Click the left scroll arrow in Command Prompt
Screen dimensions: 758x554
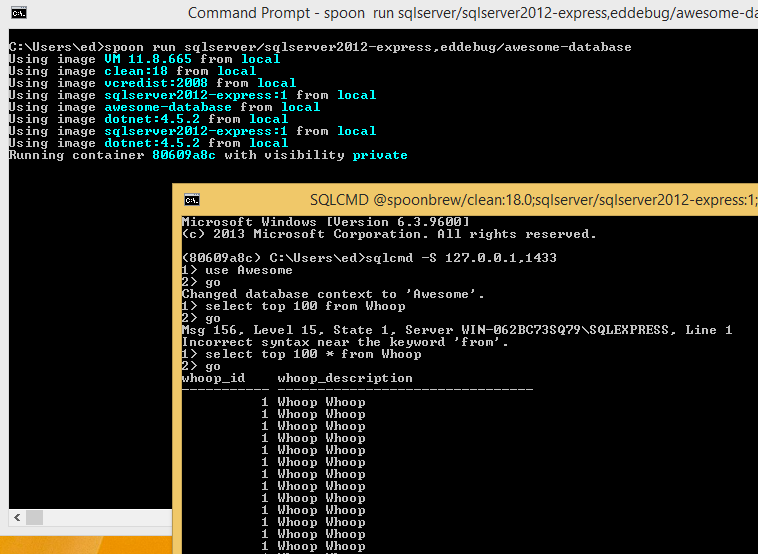click(17, 518)
